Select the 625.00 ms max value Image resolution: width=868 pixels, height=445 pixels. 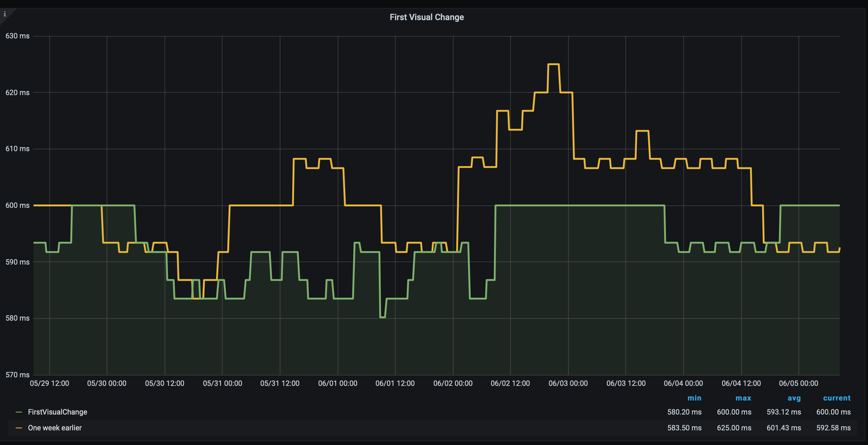[x=734, y=428]
